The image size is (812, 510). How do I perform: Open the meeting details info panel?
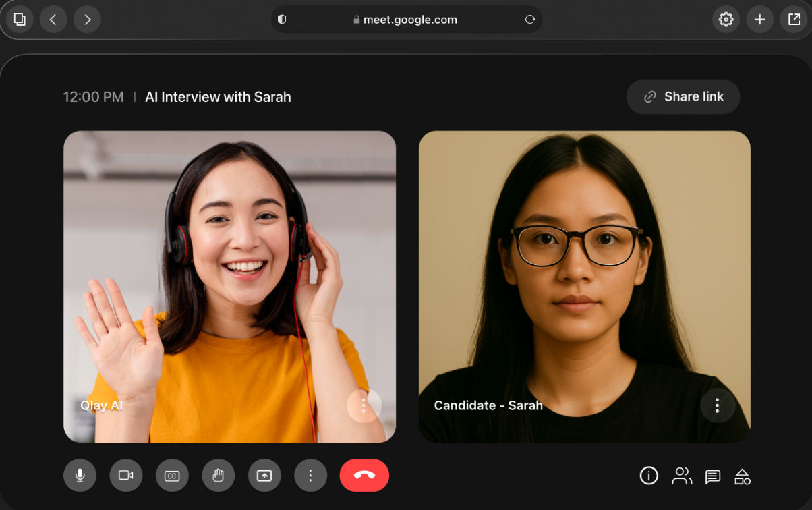click(649, 476)
